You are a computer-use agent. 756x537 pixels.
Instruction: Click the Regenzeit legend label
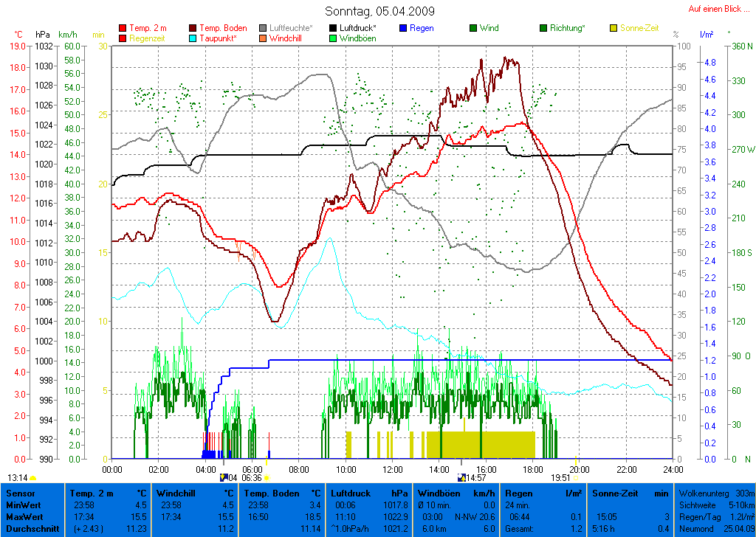(148, 38)
